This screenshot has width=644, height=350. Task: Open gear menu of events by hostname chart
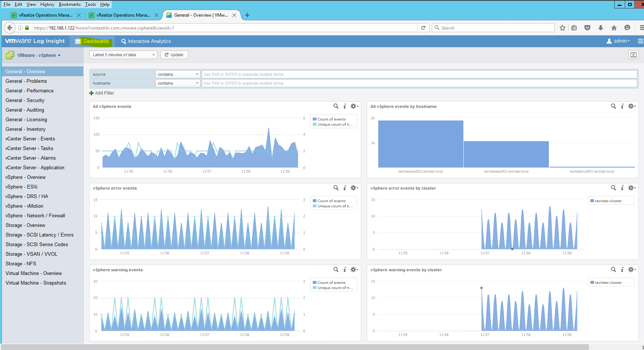pos(632,106)
